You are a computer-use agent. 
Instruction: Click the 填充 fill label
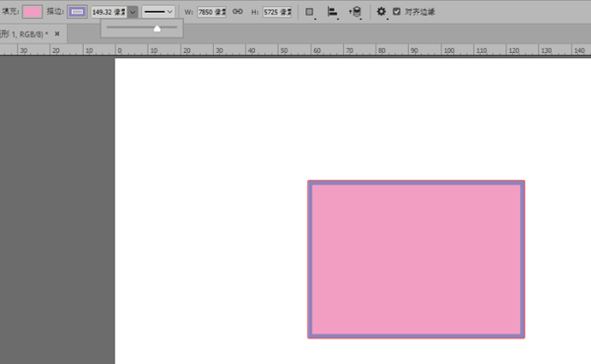(x=11, y=12)
